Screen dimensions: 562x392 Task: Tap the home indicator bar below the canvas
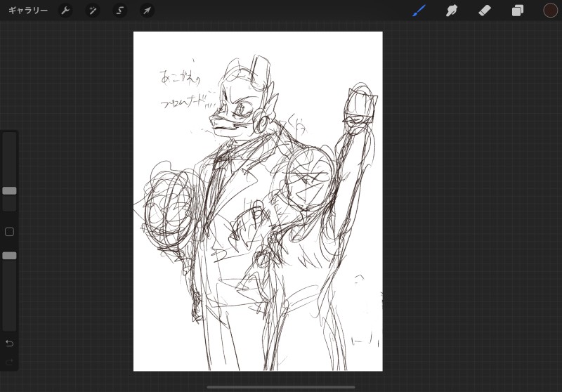coord(281,387)
